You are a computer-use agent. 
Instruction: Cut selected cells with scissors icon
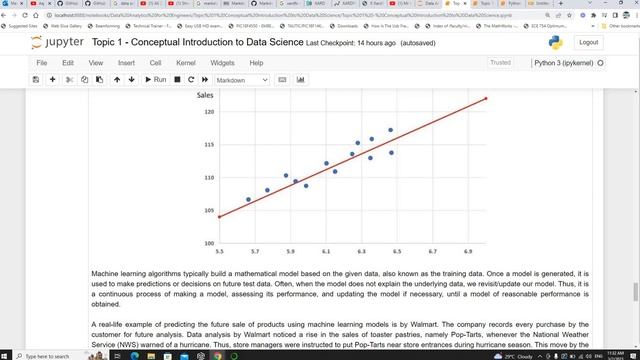69,80
